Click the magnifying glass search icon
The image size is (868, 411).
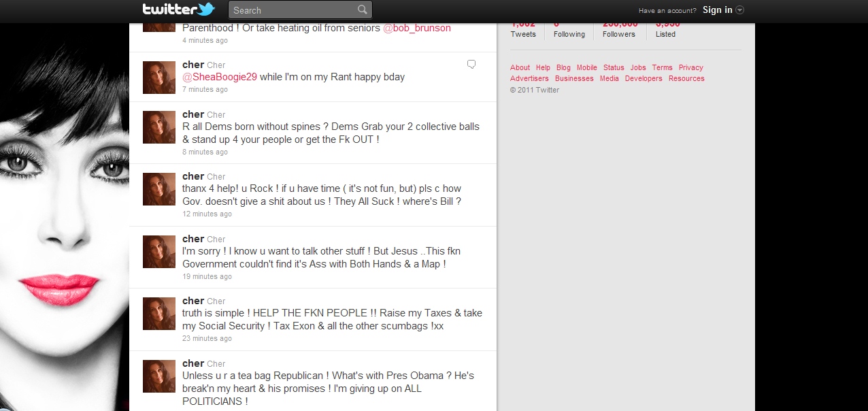(x=363, y=10)
